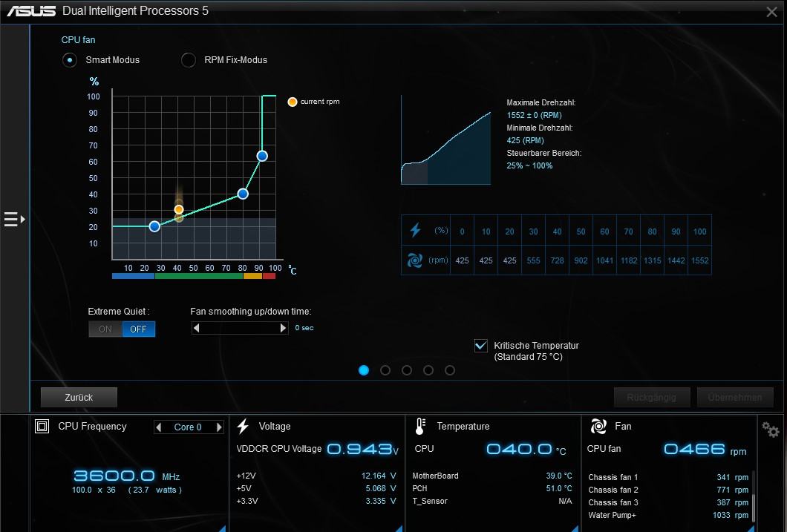The height and width of the screenshot is (532, 787).
Task: Click the rpm fan icon in table
Action: pyautogui.click(x=414, y=260)
